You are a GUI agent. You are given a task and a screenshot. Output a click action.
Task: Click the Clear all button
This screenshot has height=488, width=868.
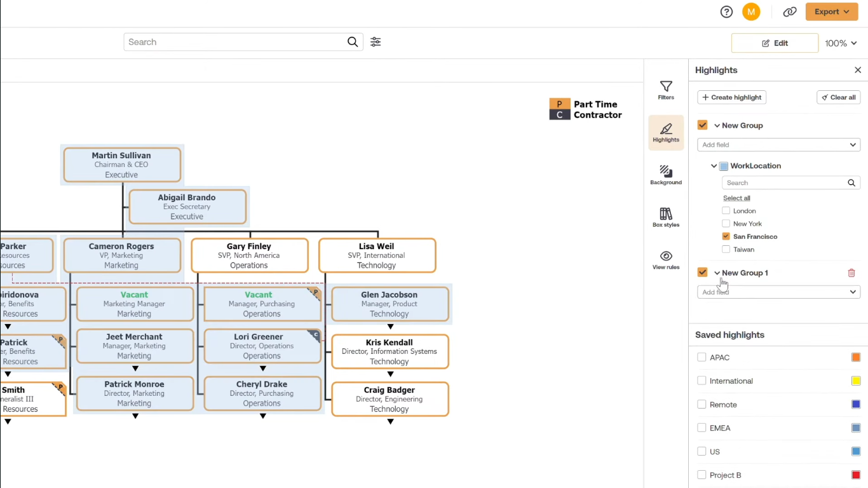click(x=838, y=97)
